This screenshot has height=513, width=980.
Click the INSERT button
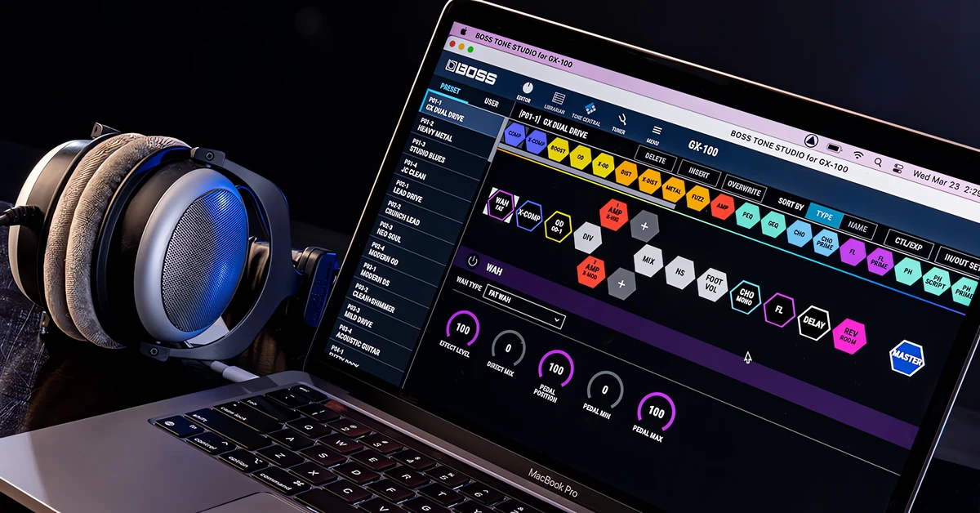(699, 172)
